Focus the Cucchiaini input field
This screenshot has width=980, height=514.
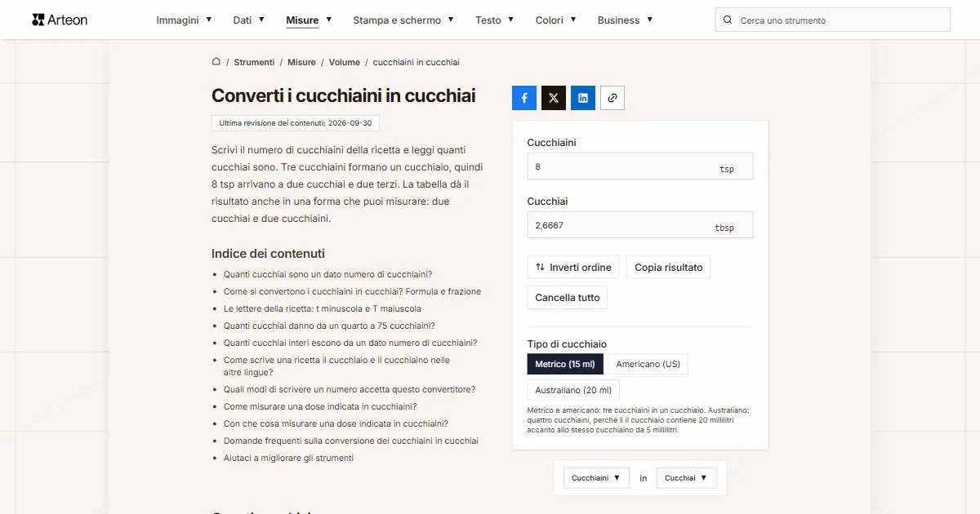pos(640,166)
